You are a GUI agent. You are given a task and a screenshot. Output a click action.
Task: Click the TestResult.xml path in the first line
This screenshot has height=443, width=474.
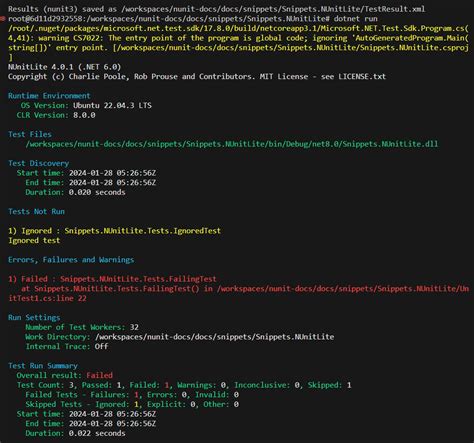tap(273, 9)
